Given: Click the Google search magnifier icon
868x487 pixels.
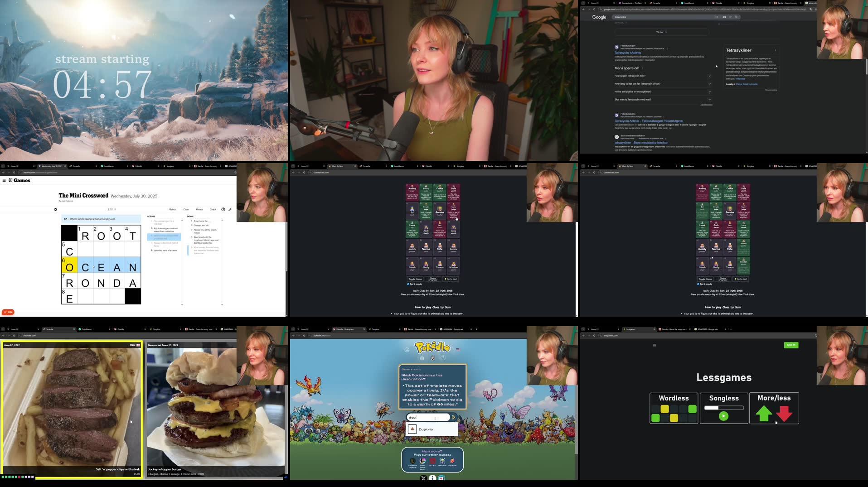Looking at the screenshot, I should point(736,17).
